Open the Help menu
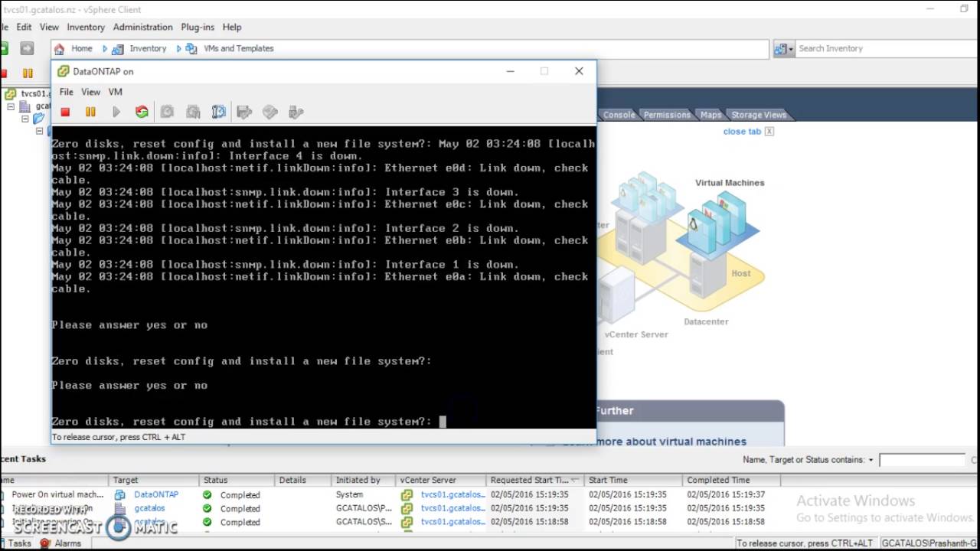 (x=231, y=27)
